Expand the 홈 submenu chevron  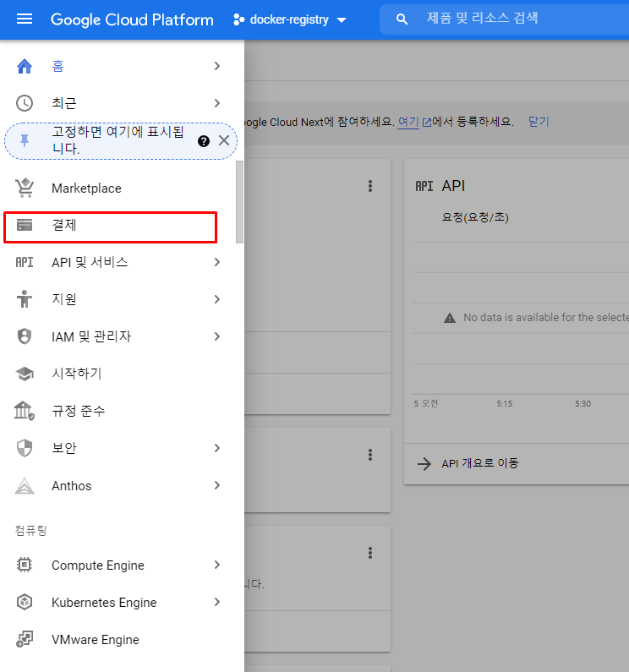(x=217, y=66)
